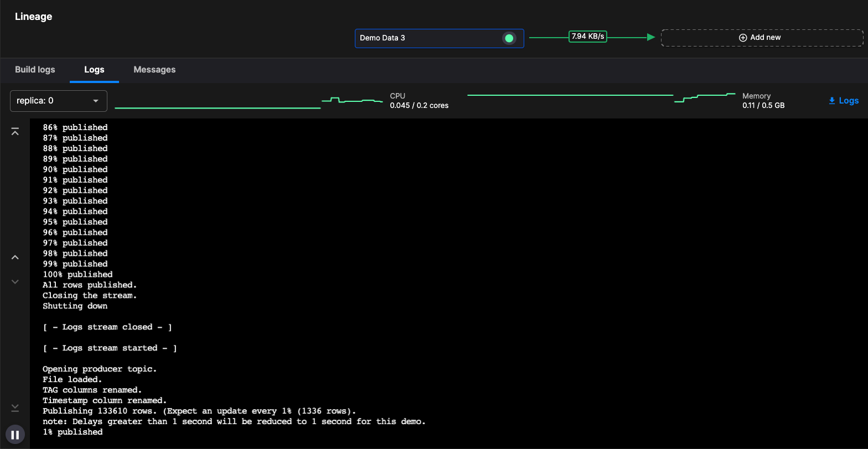Image resolution: width=868 pixels, height=449 pixels.
Task: Pause the live log stream
Action: point(15,435)
